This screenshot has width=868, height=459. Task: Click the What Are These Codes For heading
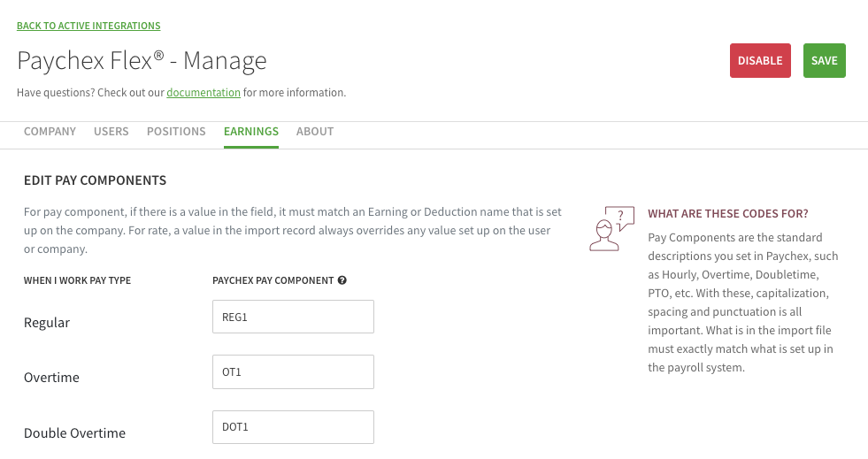tap(728, 213)
